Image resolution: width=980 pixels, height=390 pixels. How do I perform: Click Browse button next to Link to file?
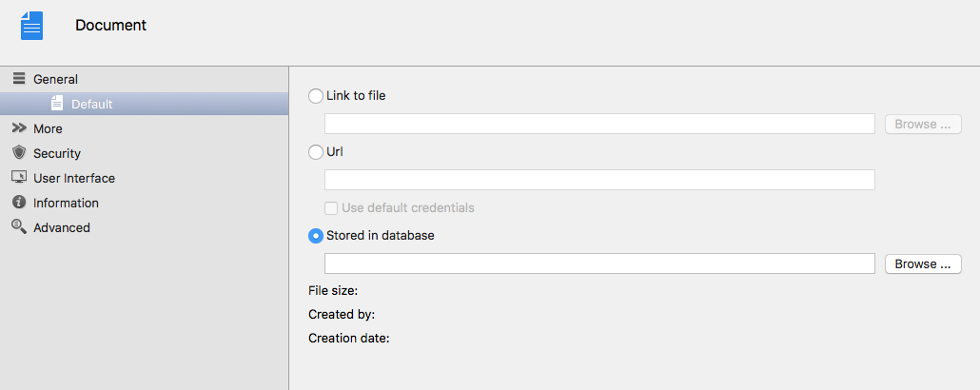coord(923,124)
